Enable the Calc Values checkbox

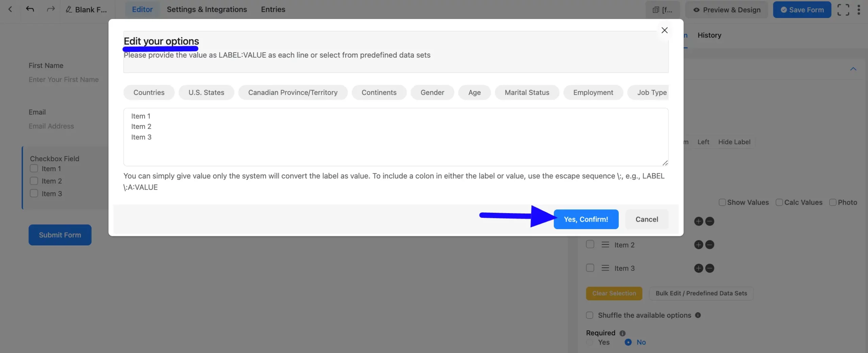click(x=779, y=202)
